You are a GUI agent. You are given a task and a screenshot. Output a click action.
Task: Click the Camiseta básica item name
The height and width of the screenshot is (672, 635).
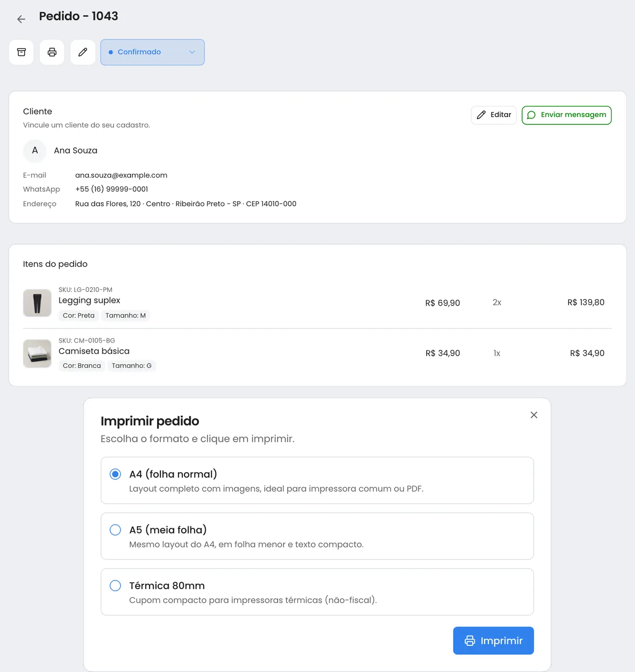coord(94,351)
